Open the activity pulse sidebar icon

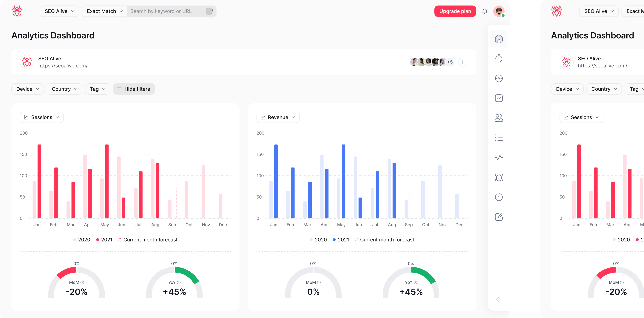pos(498,157)
